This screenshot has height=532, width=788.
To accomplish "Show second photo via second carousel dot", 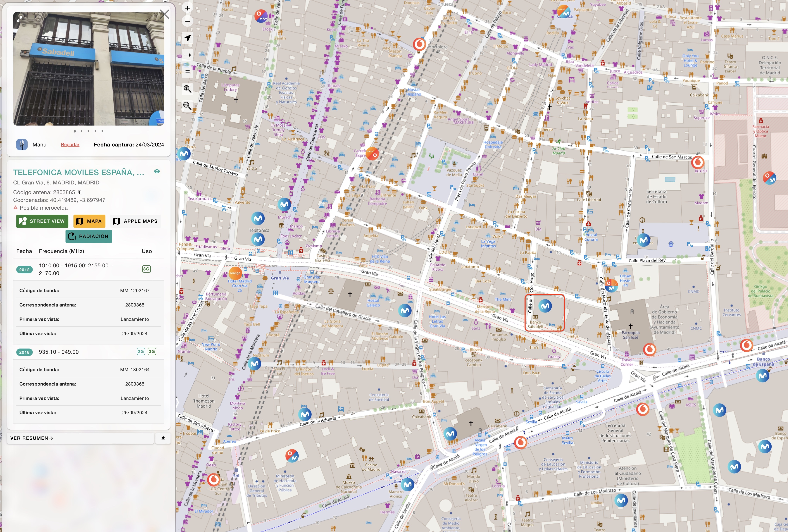I will pyautogui.click(x=81, y=131).
